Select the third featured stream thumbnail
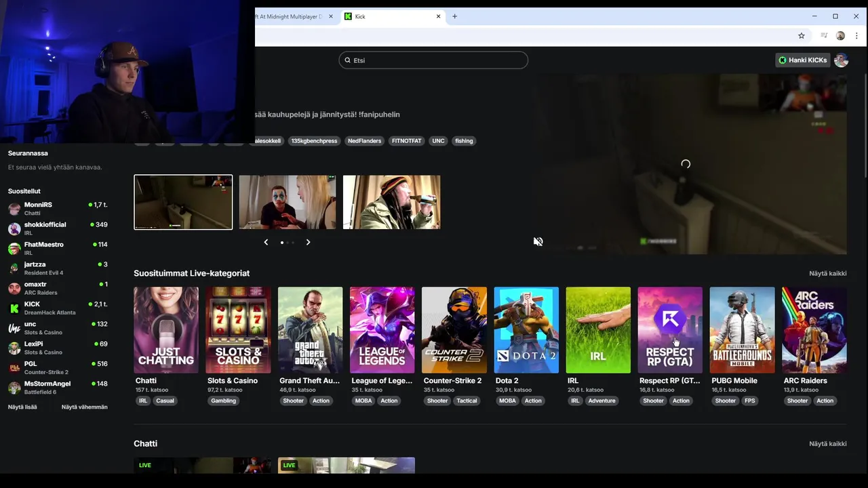 coord(392,202)
